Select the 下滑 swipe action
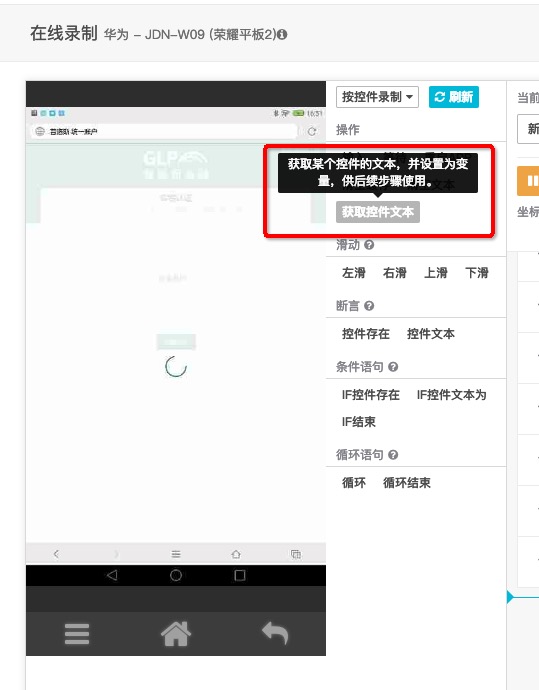 (477, 273)
